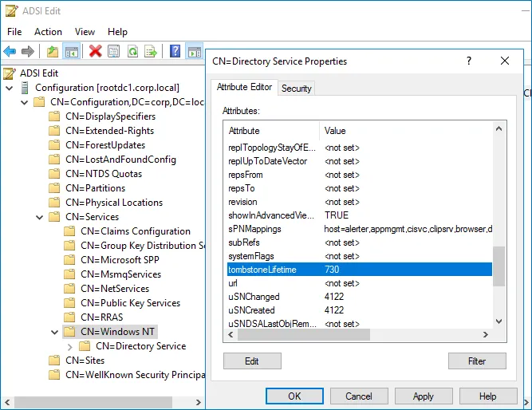
Task: Click the tree pane horizontal scrollbar thumb
Action: tap(93, 403)
